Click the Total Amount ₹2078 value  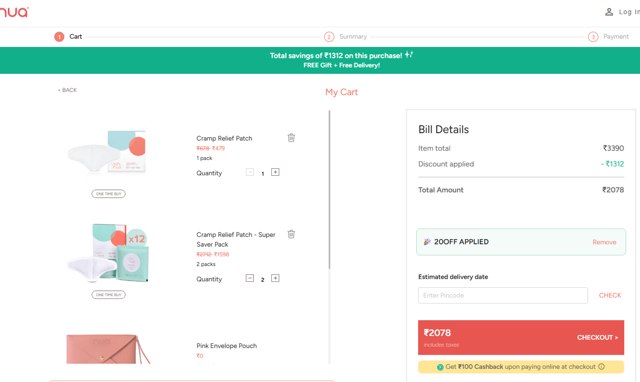pyautogui.click(x=613, y=190)
